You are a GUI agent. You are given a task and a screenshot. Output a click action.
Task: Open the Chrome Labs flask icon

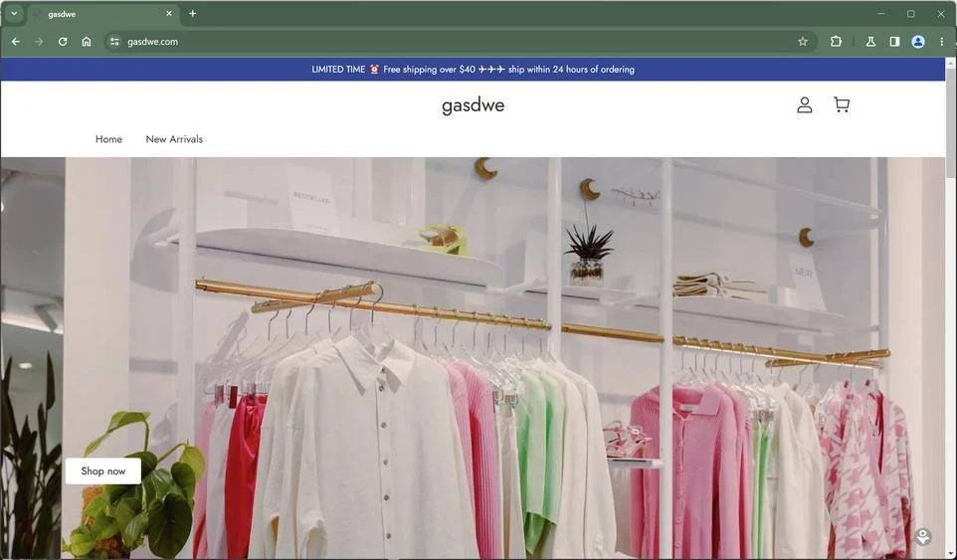tap(870, 42)
